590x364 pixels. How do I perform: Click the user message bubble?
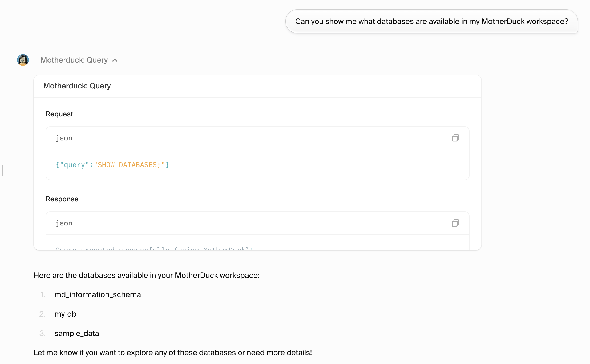pyautogui.click(x=431, y=21)
